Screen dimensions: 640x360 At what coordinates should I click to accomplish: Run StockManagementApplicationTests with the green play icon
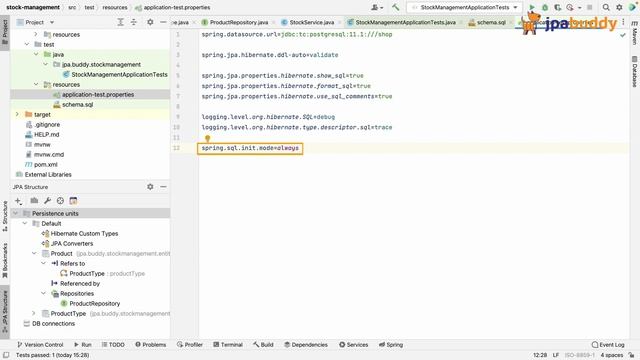531,7
